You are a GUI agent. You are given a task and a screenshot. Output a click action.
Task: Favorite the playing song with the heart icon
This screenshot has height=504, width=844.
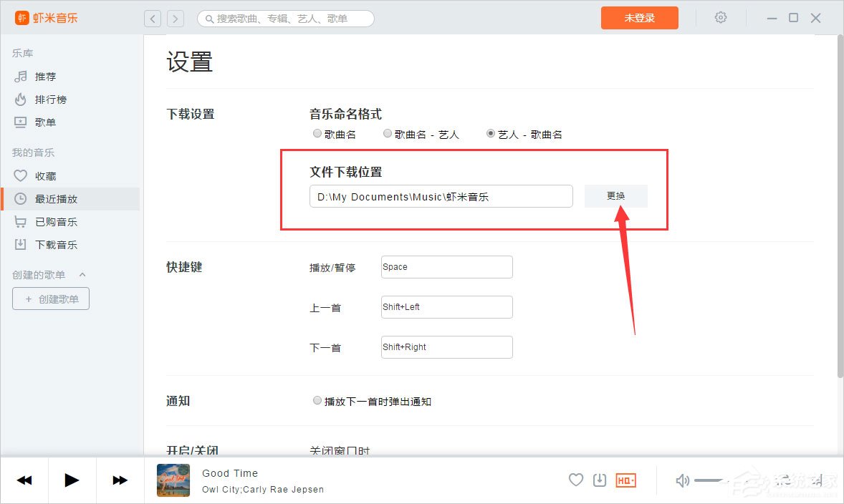[x=576, y=480]
